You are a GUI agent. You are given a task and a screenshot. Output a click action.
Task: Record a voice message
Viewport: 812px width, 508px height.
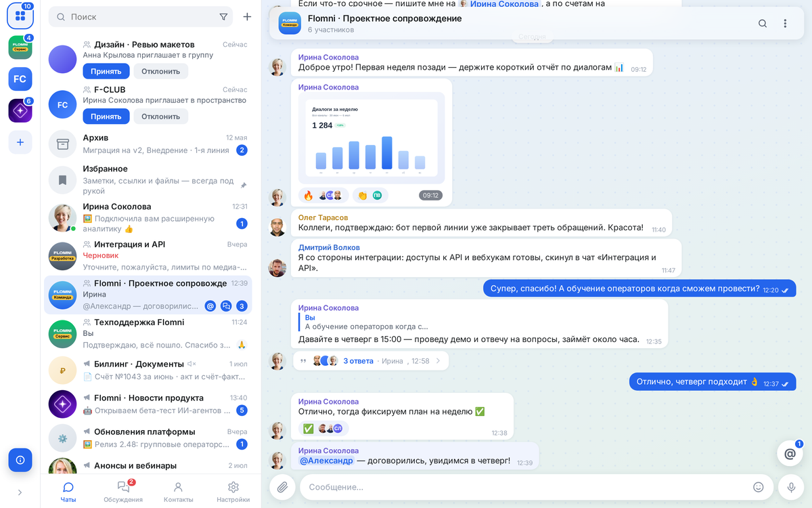(790, 487)
